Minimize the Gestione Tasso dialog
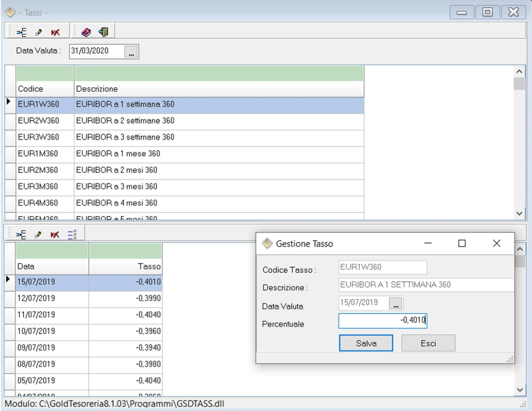 428,243
